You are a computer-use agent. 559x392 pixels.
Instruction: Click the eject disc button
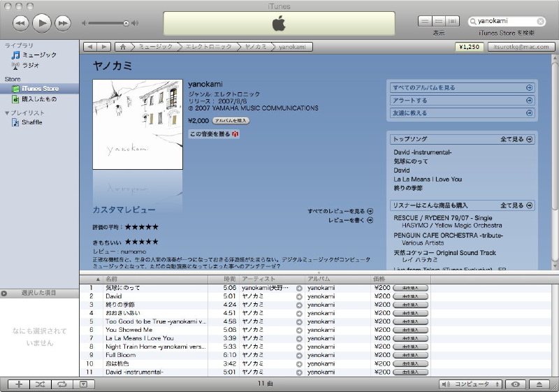[x=539, y=384]
